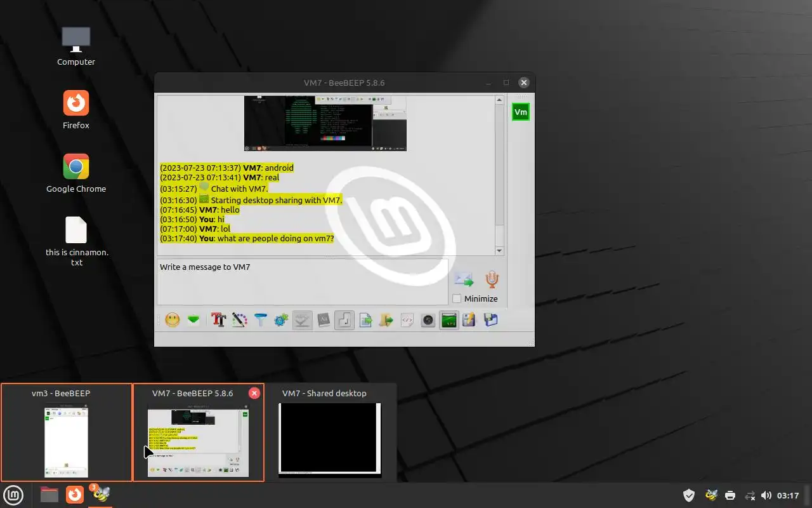Select the 'VM7 - BeeBEEP 5.8.6' window preview

pos(199,432)
